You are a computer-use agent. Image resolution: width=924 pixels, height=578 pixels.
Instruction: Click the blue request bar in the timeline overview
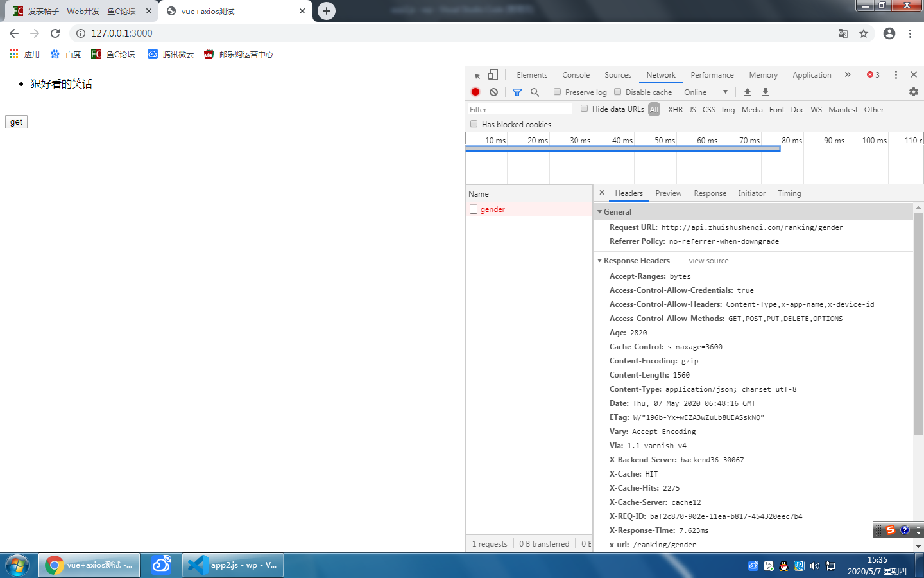[623, 149]
